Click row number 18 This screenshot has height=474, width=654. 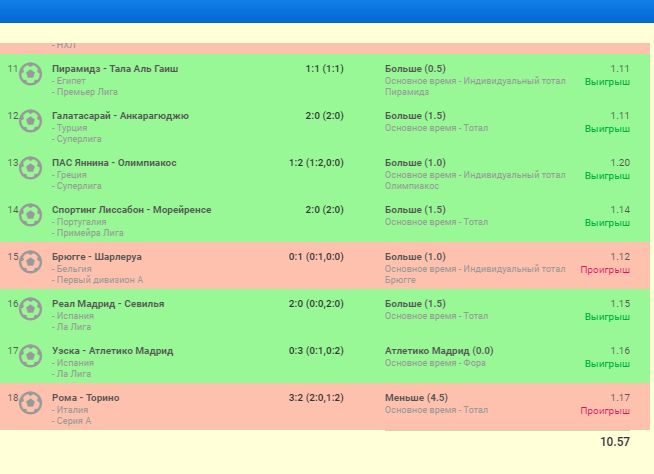tap(13, 398)
